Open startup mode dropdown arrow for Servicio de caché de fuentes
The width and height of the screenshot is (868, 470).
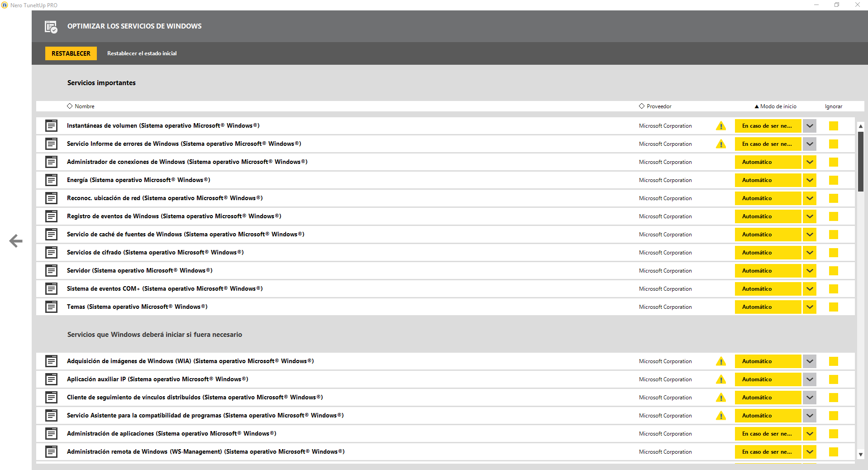click(810, 235)
